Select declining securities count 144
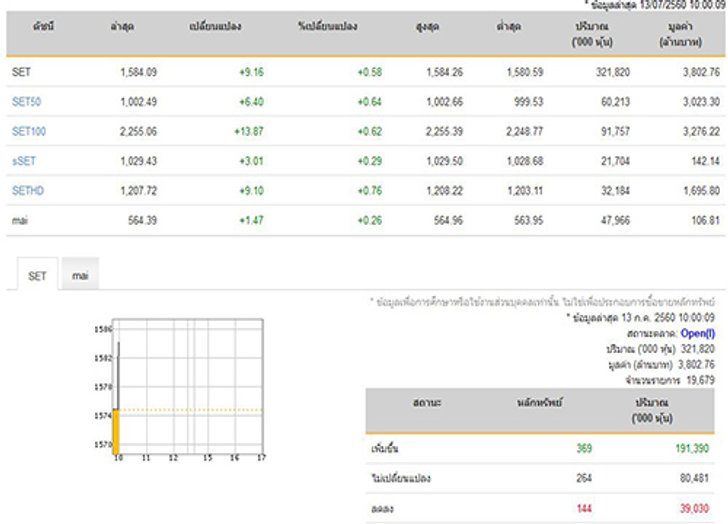728x524 pixels. (x=584, y=509)
